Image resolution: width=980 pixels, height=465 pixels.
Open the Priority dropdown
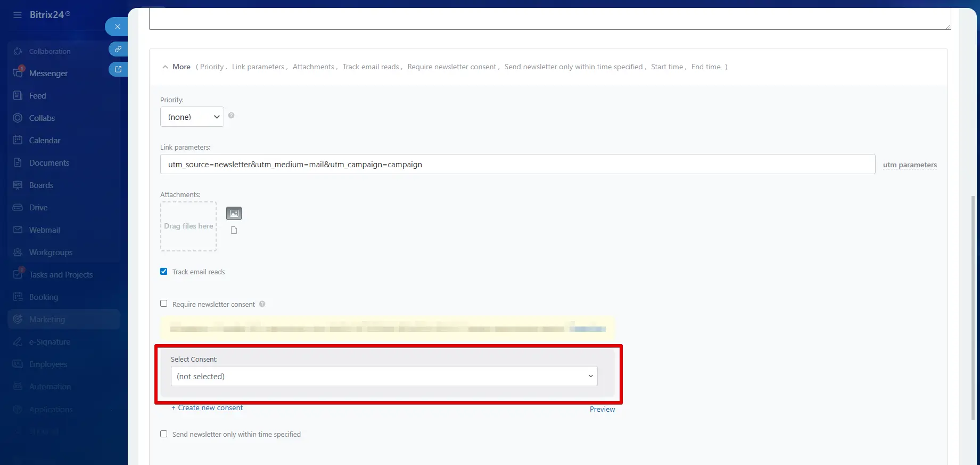[x=192, y=117]
